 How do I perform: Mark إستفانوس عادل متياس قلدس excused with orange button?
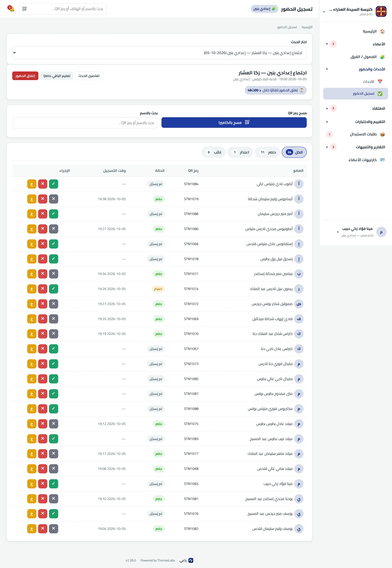pyautogui.click(x=32, y=244)
